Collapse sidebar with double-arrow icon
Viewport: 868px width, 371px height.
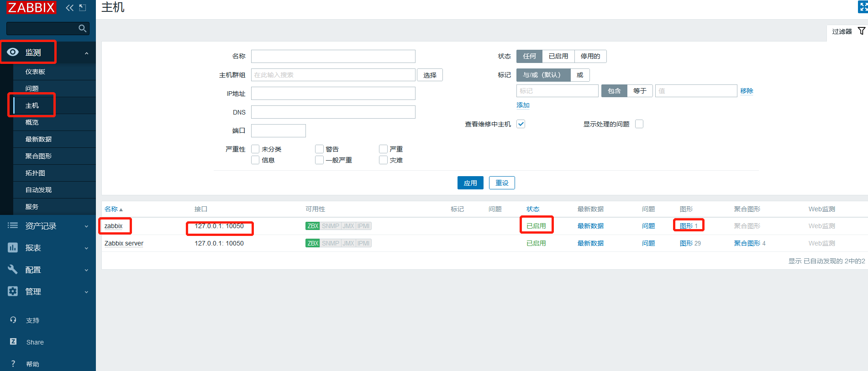pos(69,7)
